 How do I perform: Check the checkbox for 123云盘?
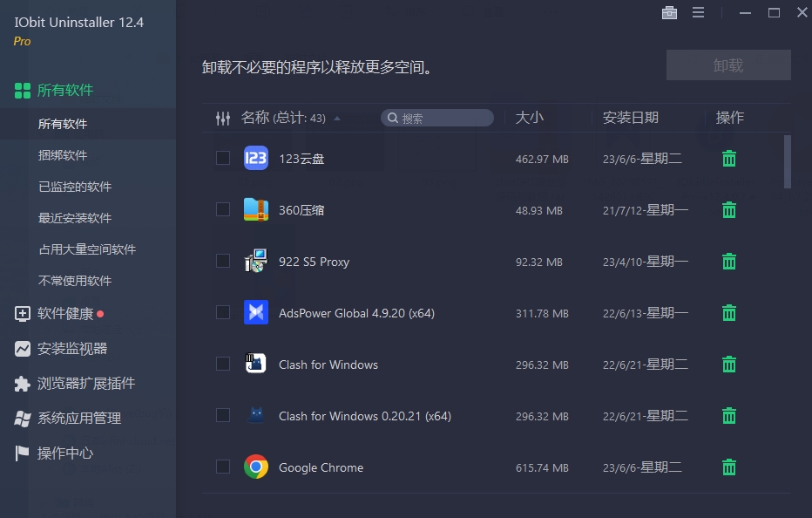pos(222,158)
